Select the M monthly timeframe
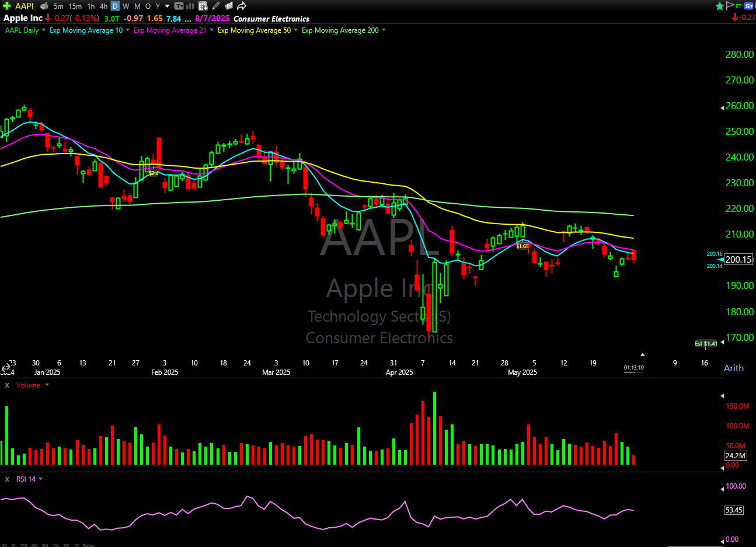Viewport: 756px width, 547px height. 137,6
